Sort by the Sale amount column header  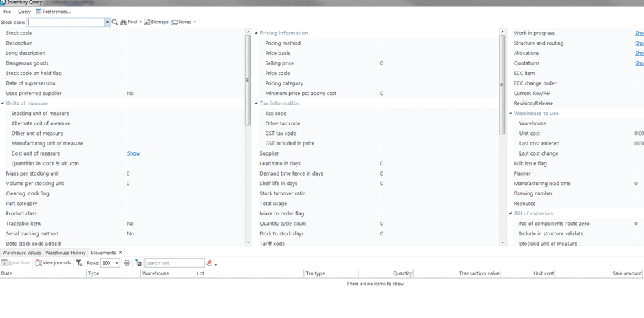pyautogui.click(x=599, y=273)
